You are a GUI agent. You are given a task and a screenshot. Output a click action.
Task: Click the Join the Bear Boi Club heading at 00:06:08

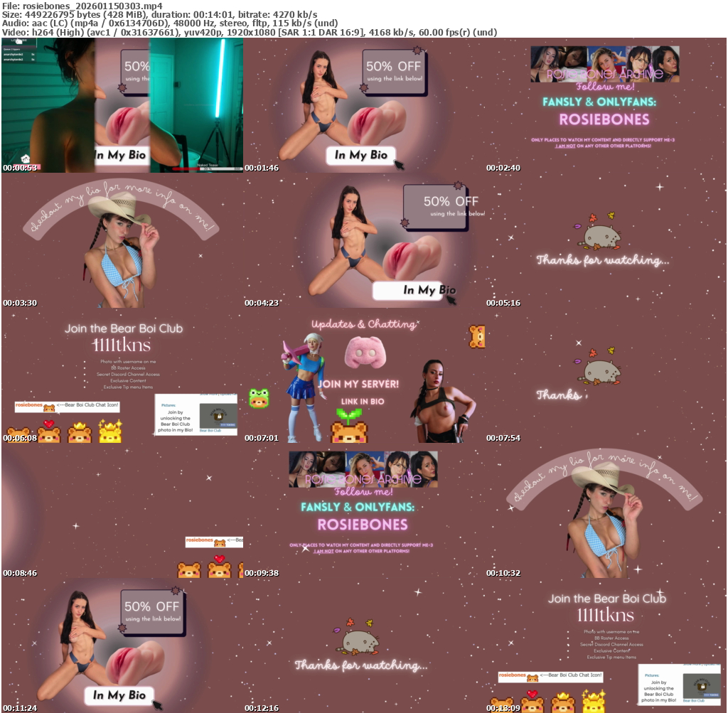tap(124, 328)
